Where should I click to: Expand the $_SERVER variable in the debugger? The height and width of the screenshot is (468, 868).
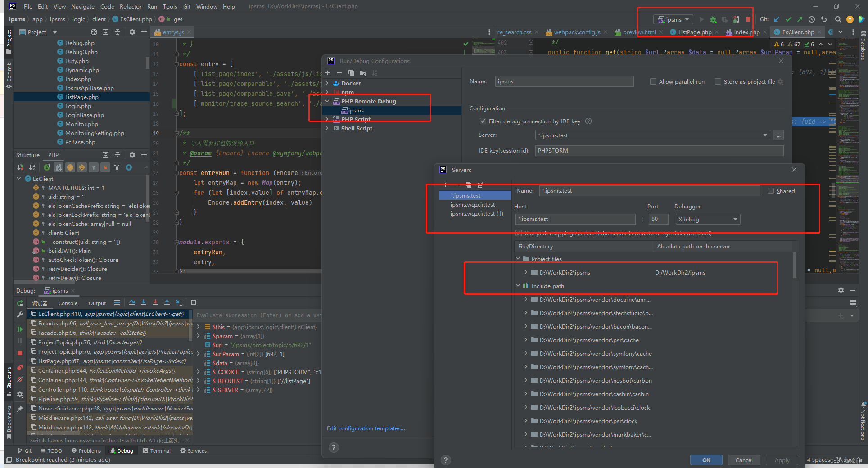[198, 390]
